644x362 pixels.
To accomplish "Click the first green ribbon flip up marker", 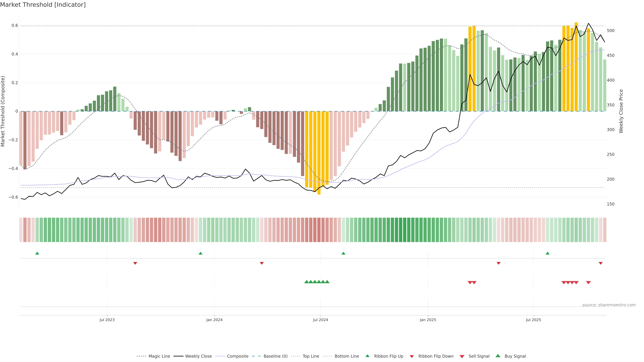I will 37,253.
